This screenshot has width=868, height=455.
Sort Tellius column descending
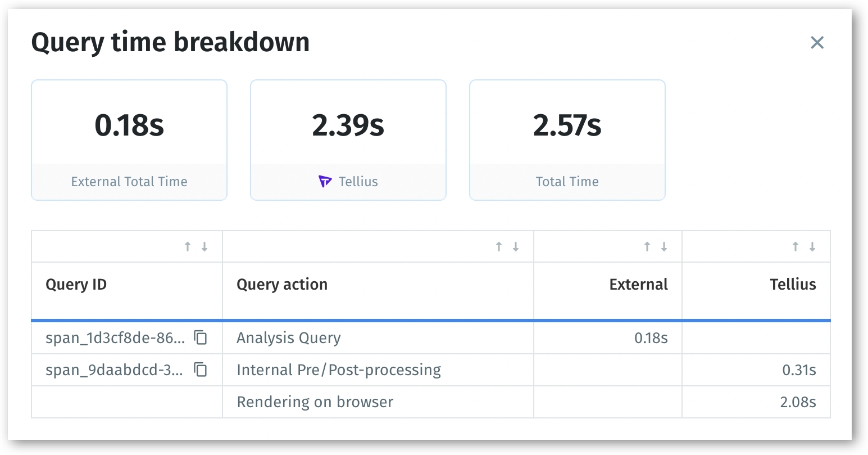812,246
